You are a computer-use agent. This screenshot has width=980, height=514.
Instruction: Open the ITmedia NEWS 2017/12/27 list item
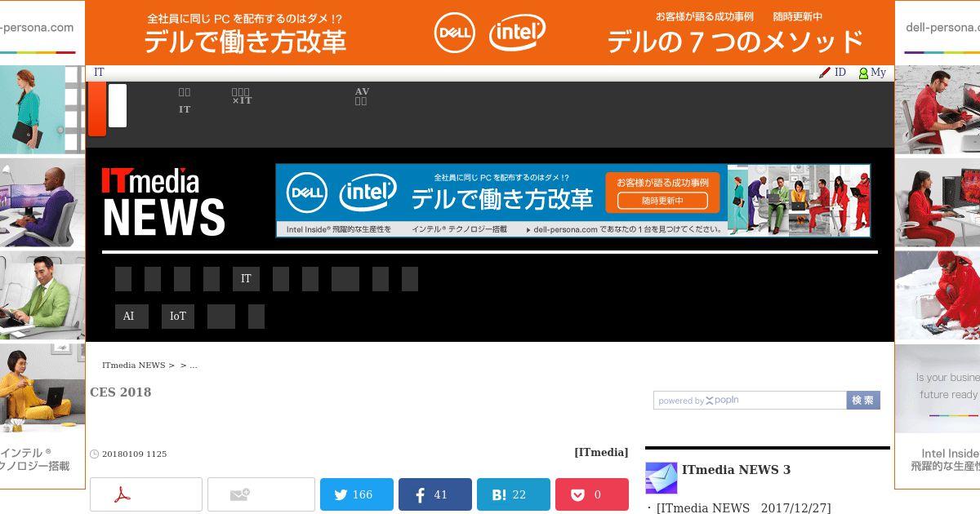(744, 508)
